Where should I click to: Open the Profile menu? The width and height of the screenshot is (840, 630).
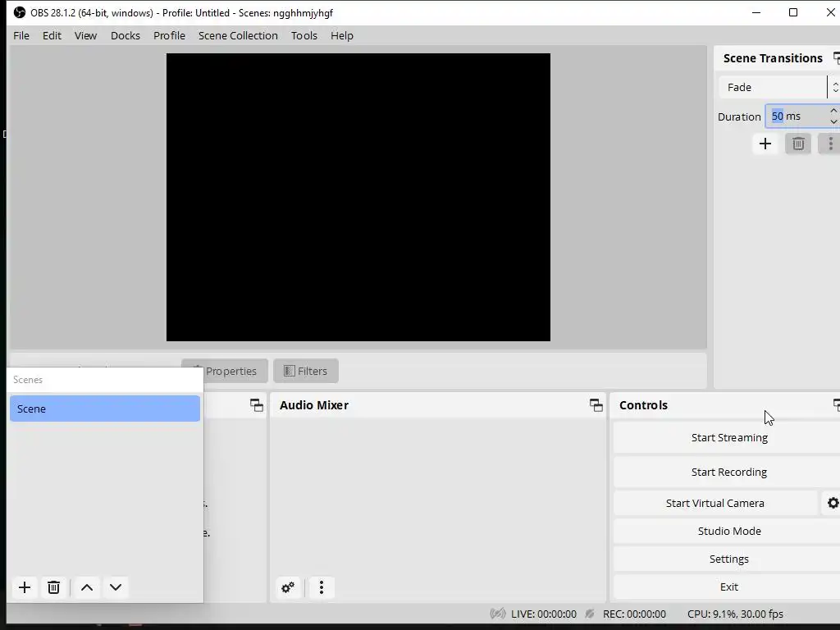[x=169, y=35]
